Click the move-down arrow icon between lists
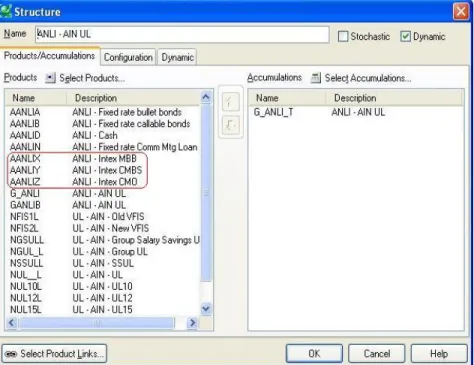474x365 pixels. (x=231, y=125)
